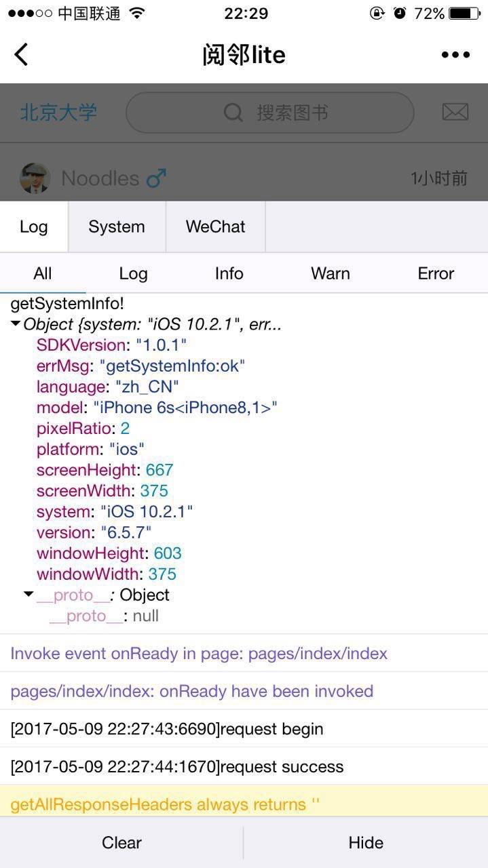This screenshot has width=488, height=868.
Task: Open the envelope messages icon
Action: [x=455, y=112]
